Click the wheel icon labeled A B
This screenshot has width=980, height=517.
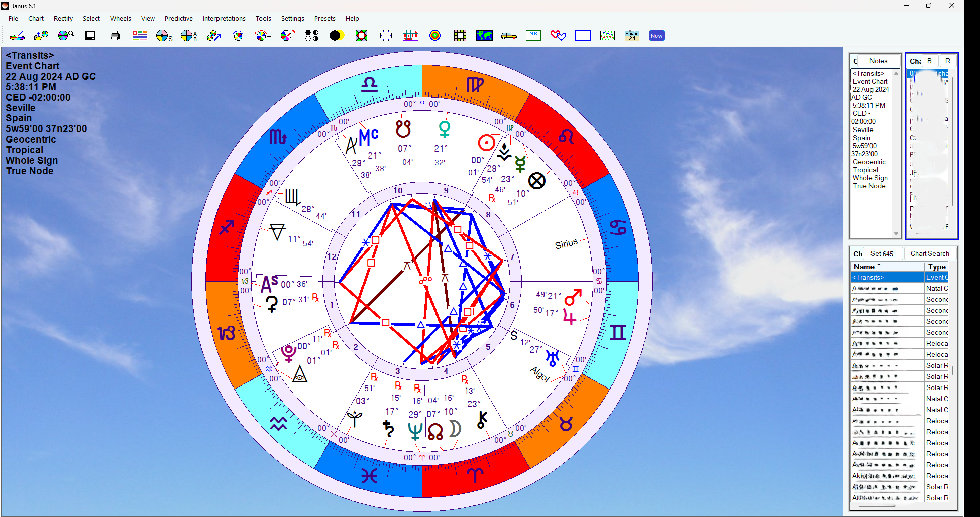(189, 36)
